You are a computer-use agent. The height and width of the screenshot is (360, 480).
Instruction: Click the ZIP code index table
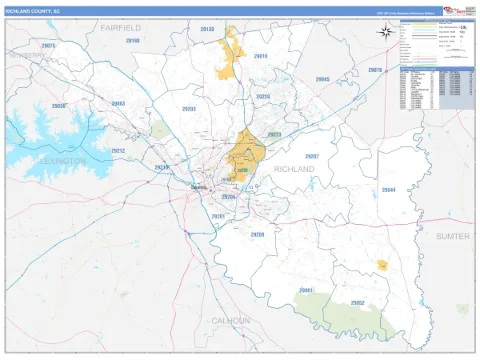[x=437, y=88]
